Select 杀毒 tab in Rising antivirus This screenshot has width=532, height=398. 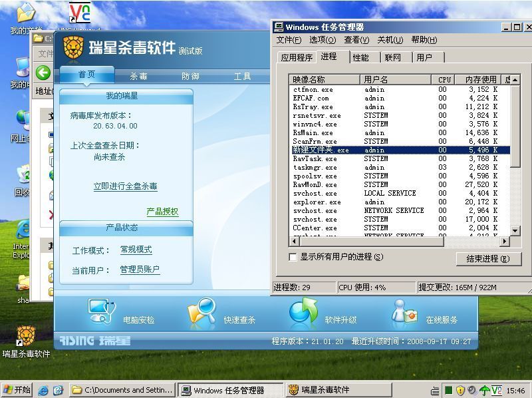[139, 76]
